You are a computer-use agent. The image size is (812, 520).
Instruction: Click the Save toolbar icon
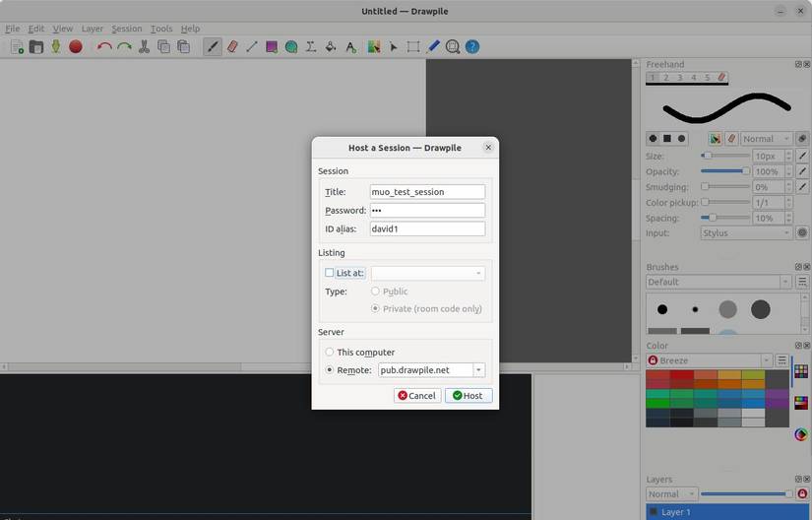[x=55, y=46]
